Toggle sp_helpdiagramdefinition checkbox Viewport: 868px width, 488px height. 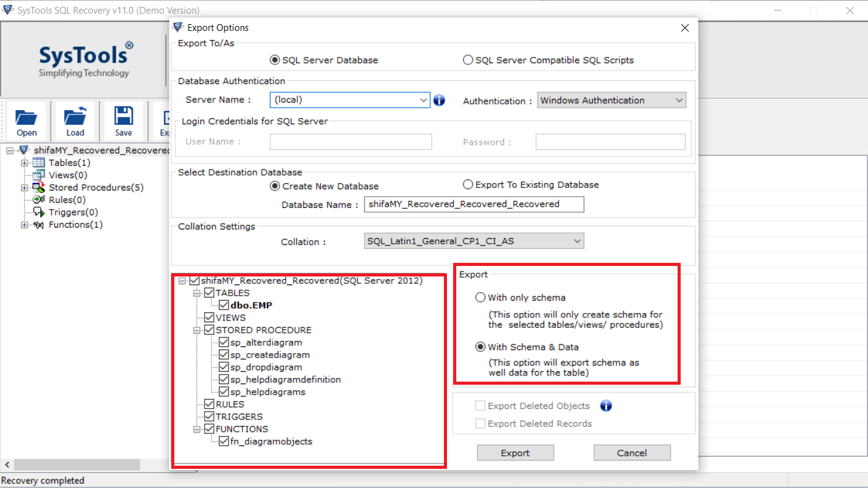click(x=224, y=379)
